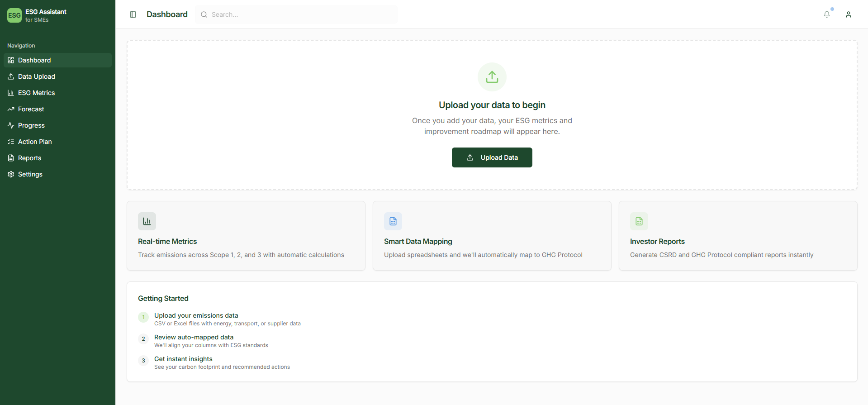Click "Review auto-mapped data" step

(x=194, y=337)
